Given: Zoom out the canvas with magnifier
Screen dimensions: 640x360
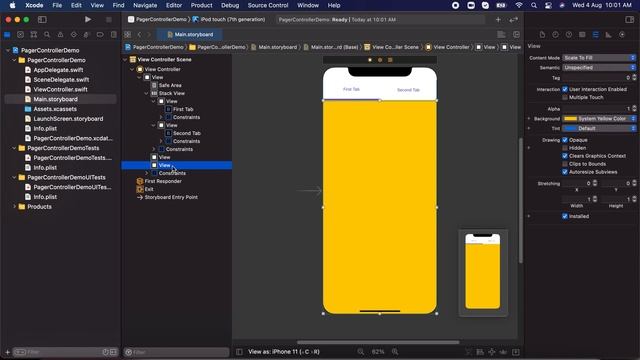Looking at the screenshot, I should 361,352.
